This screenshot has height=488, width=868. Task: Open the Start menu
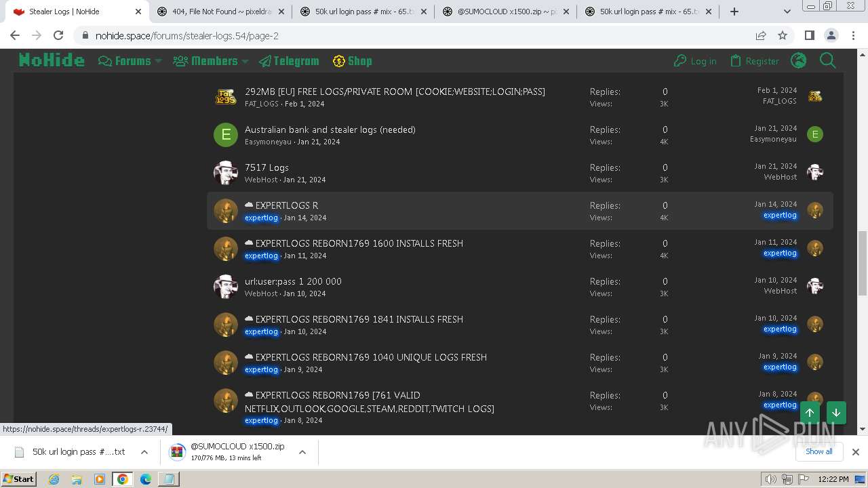click(x=19, y=479)
